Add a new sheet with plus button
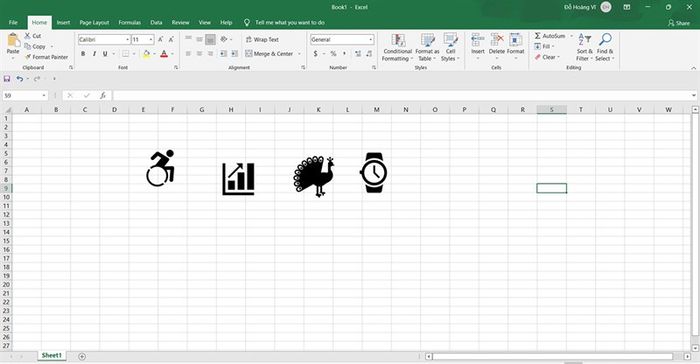This screenshot has width=700, height=364. [82, 356]
